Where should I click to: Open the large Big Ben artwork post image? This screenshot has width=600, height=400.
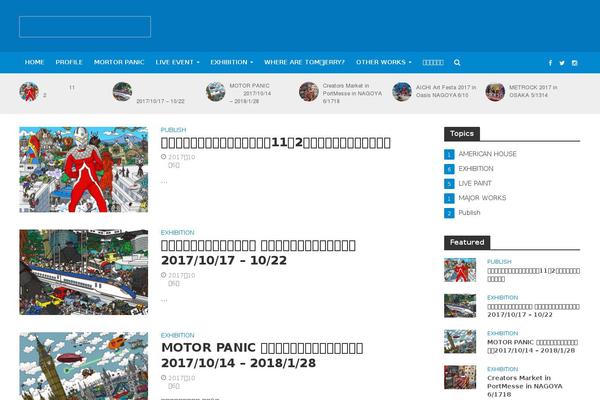click(83, 366)
